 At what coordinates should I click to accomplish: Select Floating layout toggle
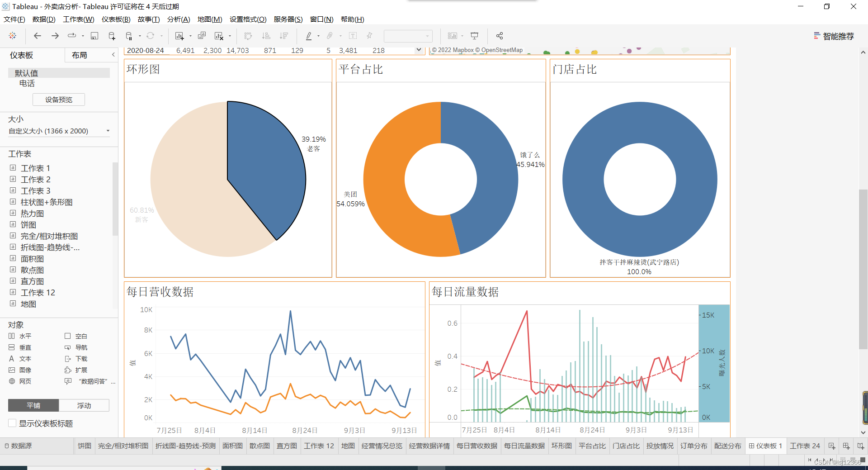coord(84,405)
